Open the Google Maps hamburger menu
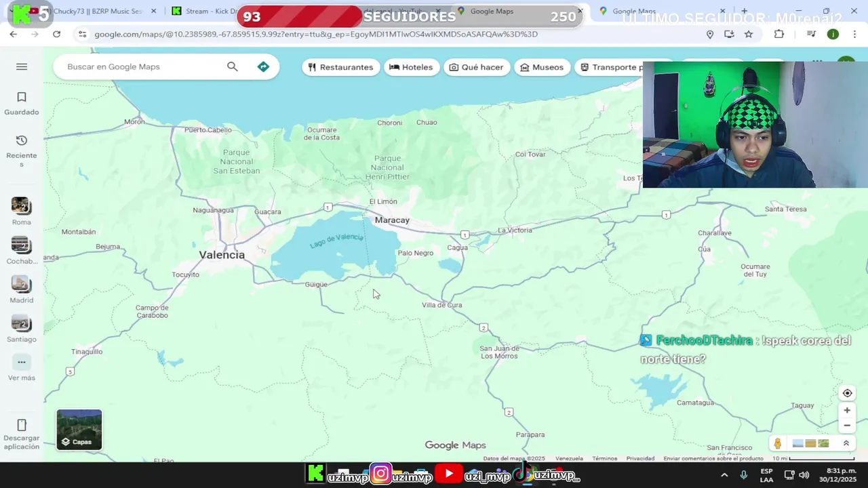This screenshot has width=868, height=488. [22, 66]
